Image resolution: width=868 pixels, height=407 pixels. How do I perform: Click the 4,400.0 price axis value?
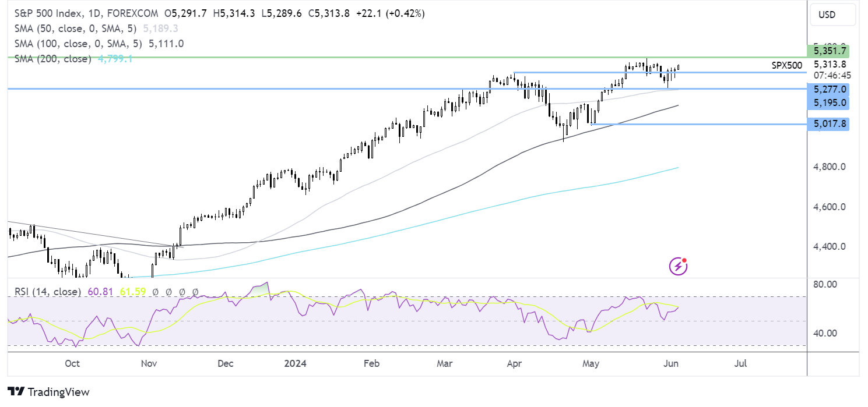click(830, 246)
